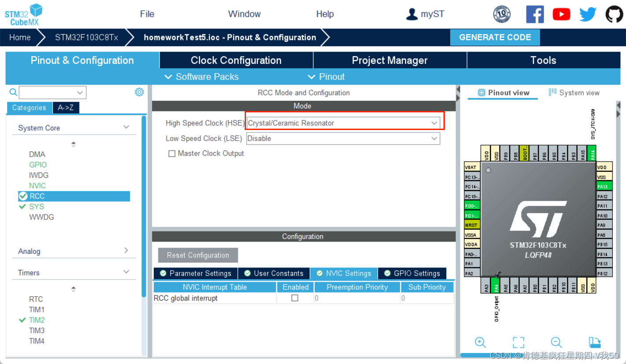
Task: Click the Preemption Priority column header
Action: (357, 287)
